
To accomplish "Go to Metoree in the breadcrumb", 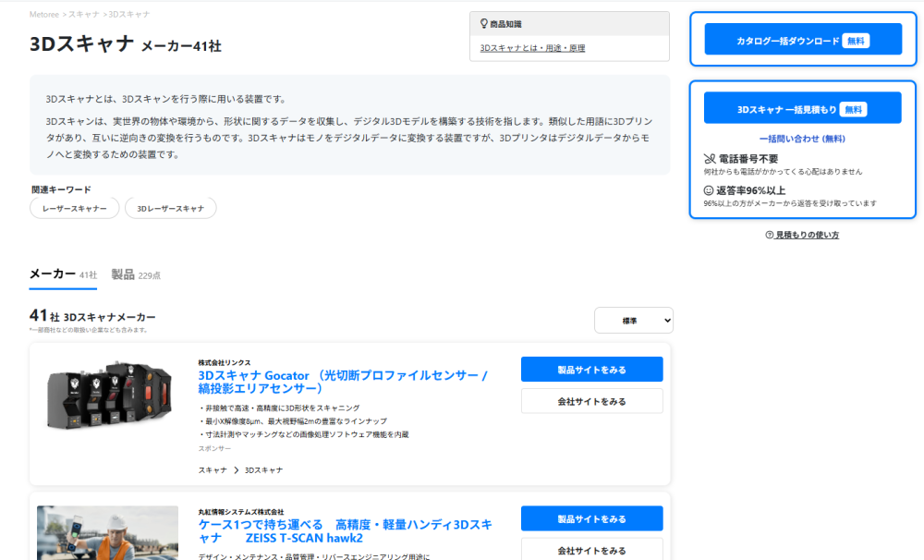I will point(45,15).
